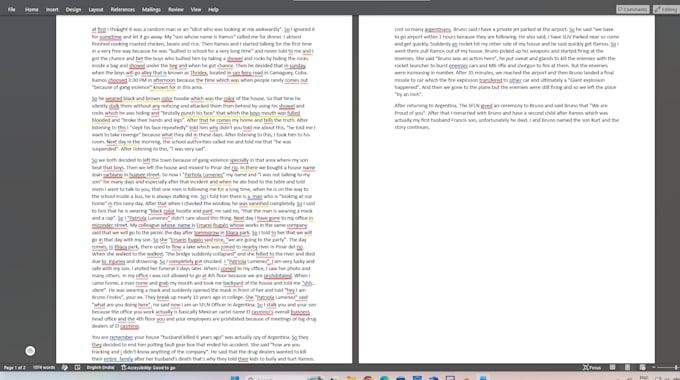Open the Windows Start menu
Screen dimensions: 680x380
(x=235, y=378)
